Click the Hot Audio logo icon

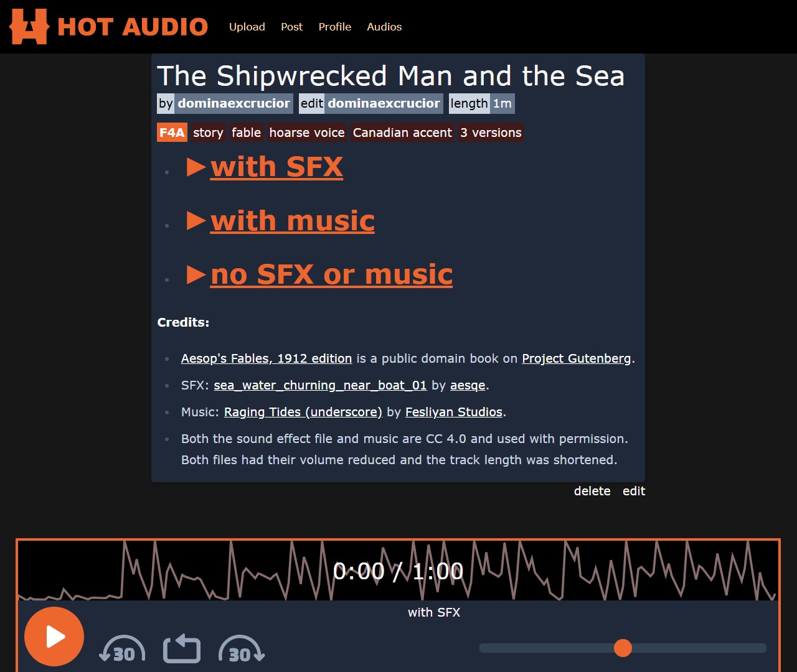[x=29, y=27]
